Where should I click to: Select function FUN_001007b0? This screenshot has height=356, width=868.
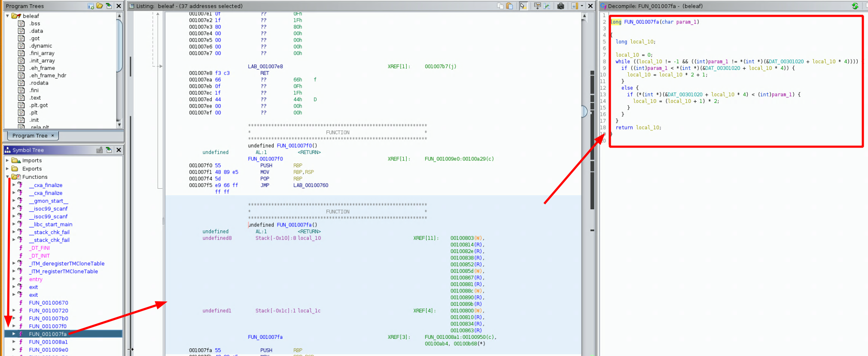tap(49, 319)
